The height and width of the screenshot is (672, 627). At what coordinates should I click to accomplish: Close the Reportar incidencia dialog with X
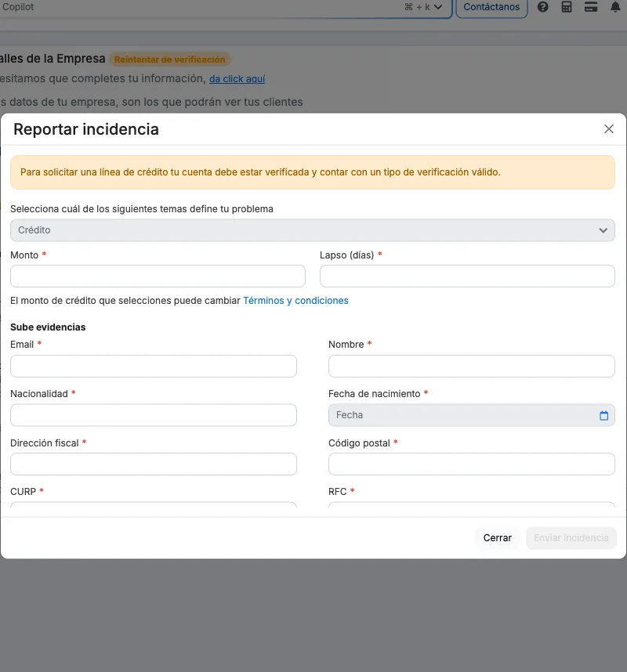click(608, 129)
